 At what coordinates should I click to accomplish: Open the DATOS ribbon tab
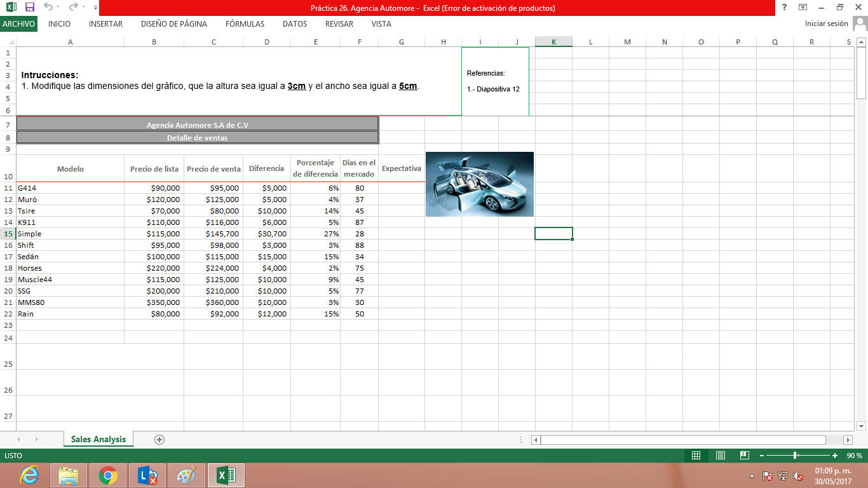click(x=295, y=24)
